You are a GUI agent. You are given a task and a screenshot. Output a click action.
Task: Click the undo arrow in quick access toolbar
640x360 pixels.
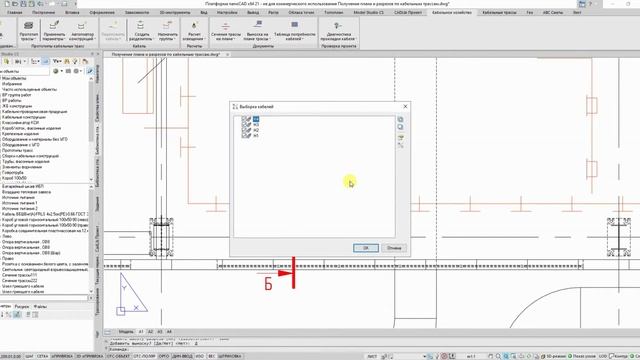coord(40,4)
